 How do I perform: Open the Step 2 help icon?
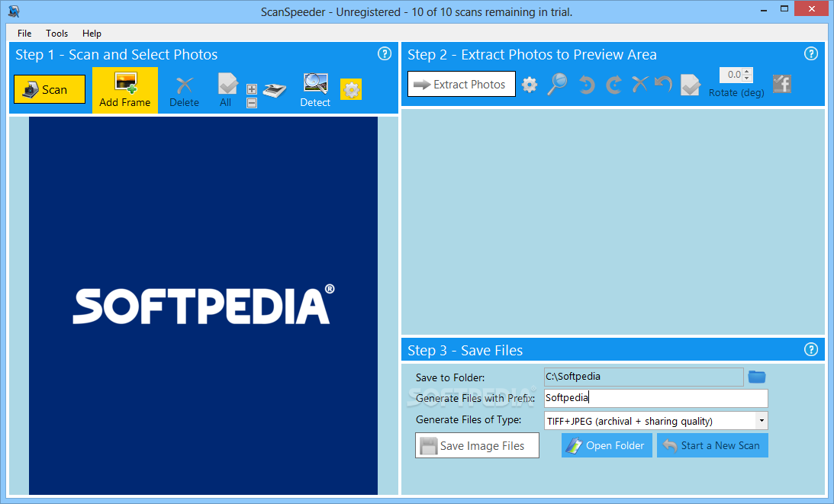point(811,53)
